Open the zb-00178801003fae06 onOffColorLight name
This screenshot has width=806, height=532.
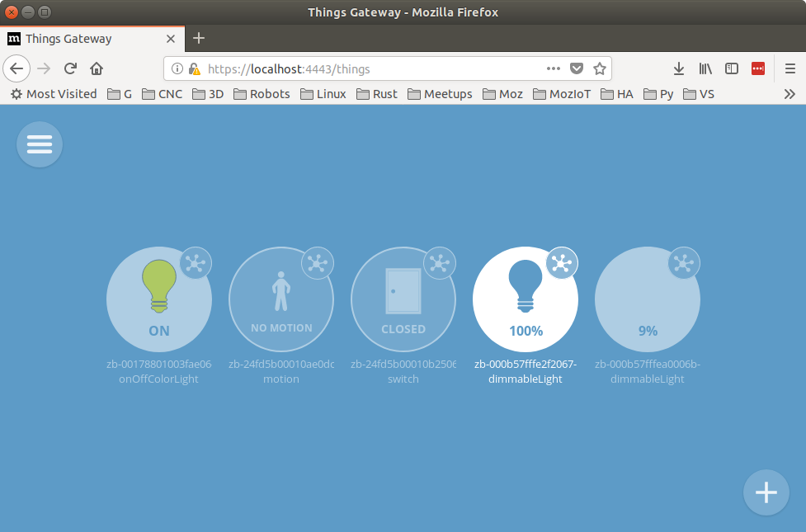click(159, 371)
